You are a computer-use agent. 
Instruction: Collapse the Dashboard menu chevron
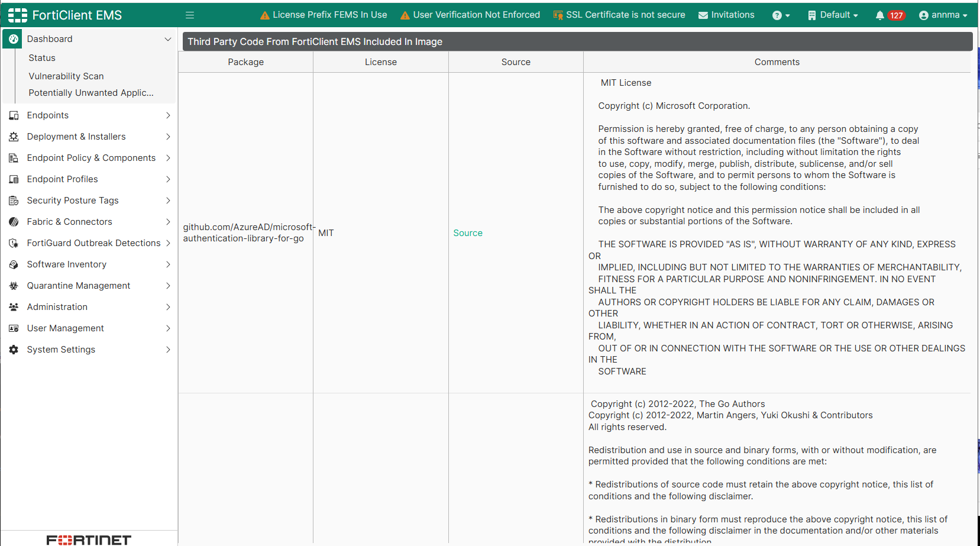click(168, 39)
